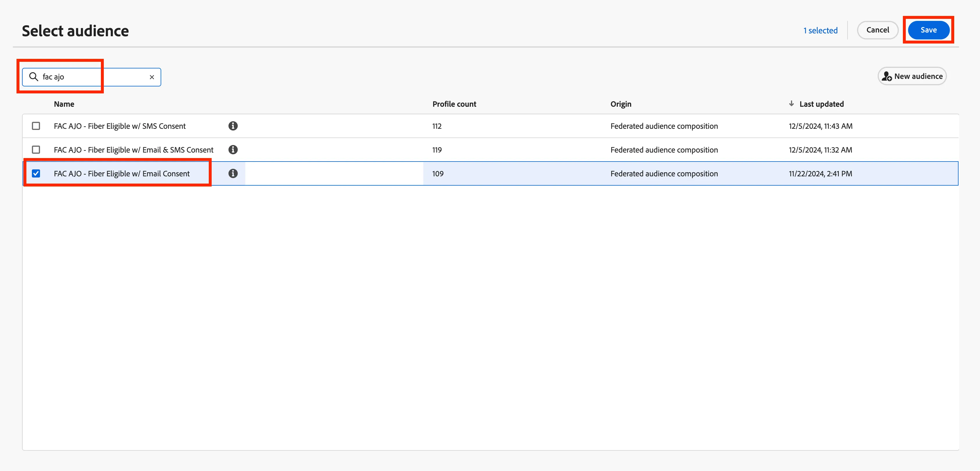Click date 11/22/2024, 2:41 PM
Screen dimensions: 980x471
(x=820, y=174)
